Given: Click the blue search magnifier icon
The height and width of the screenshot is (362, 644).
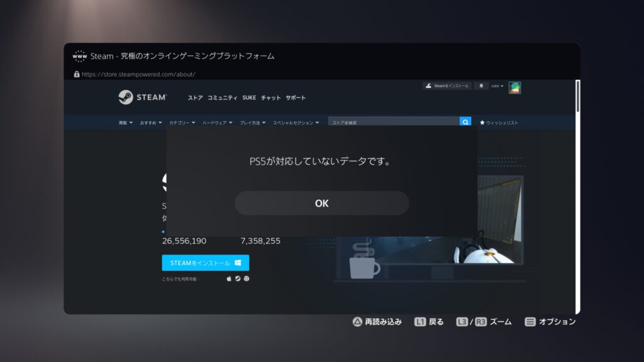Looking at the screenshot, I should coord(465,122).
